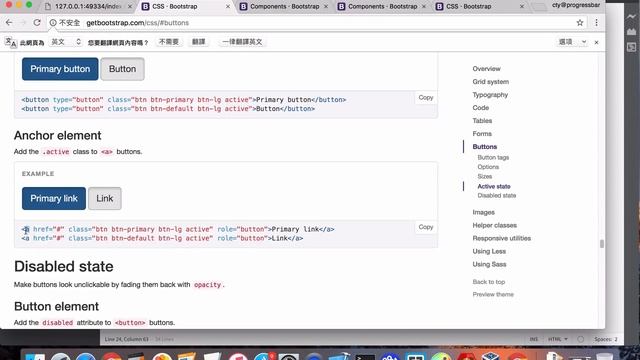The image size is (640, 360).
Task: Click the circle icon in editor status bar
Action: click(x=580, y=339)
